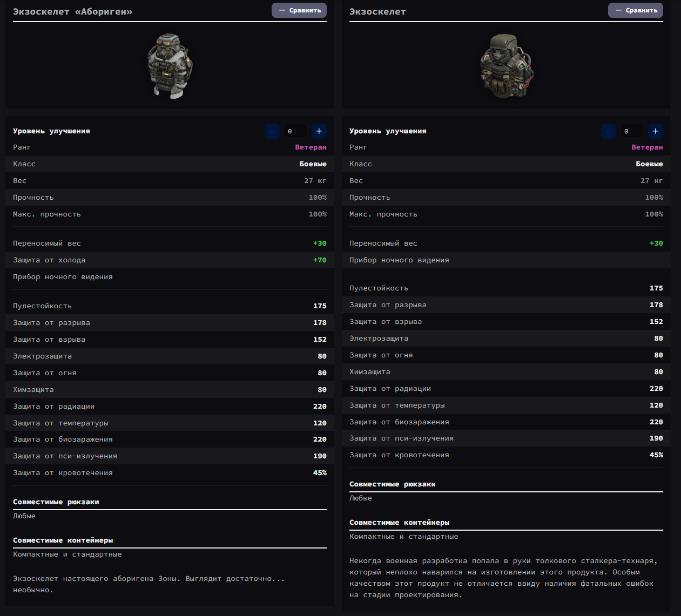Image resolution: width=681 pixels, height=616 pixels.
Task: Click Compare button for Экзоскелет «Абориген»
Action: [299, 10]
